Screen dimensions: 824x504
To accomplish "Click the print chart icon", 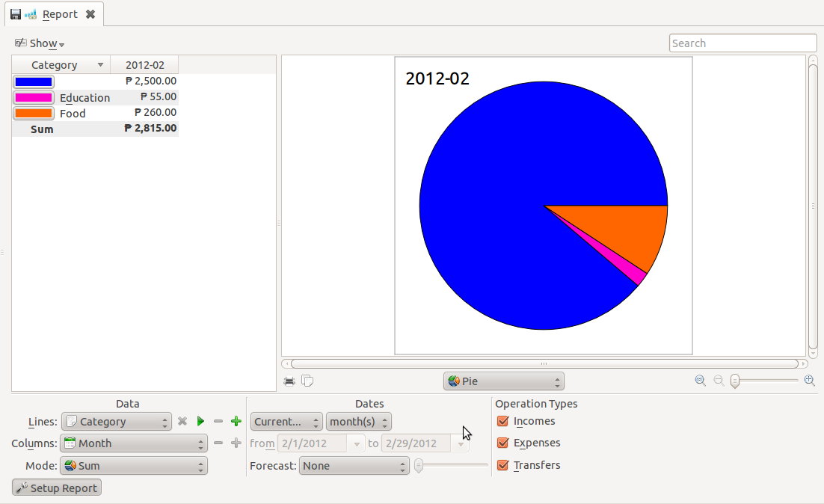I will pyautogui.click(x=289, y=380).
